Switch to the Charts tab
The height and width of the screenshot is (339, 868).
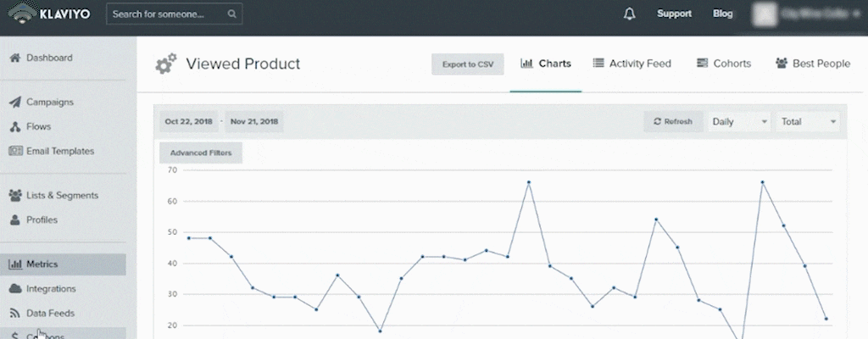pos(546,64)
